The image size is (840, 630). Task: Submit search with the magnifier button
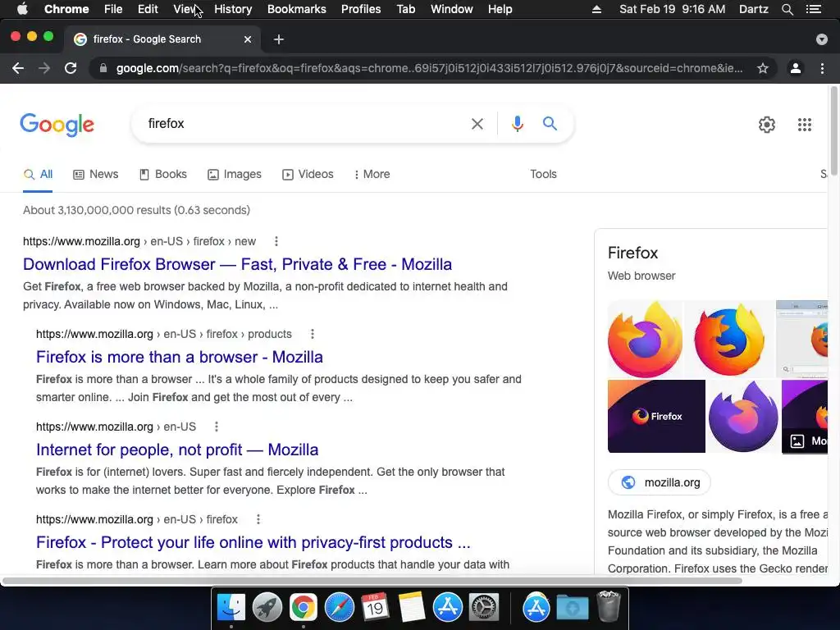[550, 124]
